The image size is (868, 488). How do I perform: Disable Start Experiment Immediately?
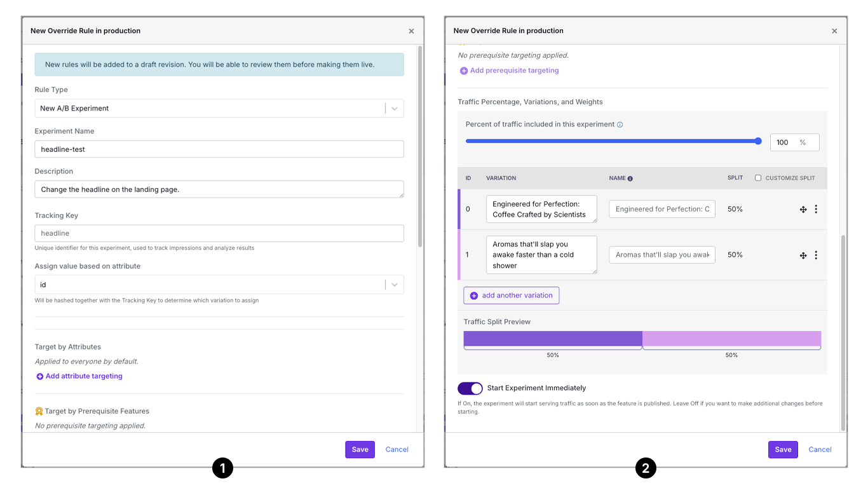tap(470, 388)
